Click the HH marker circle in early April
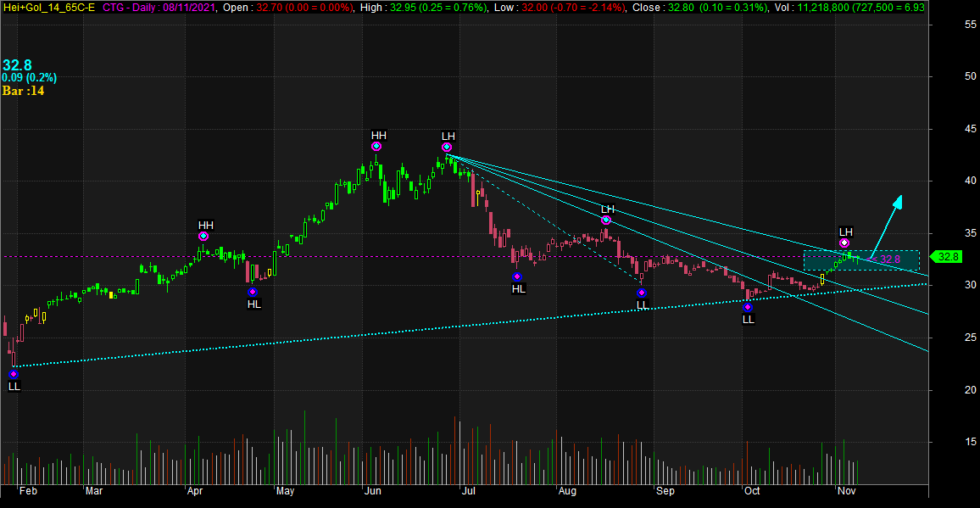 (x=203, y=236)
